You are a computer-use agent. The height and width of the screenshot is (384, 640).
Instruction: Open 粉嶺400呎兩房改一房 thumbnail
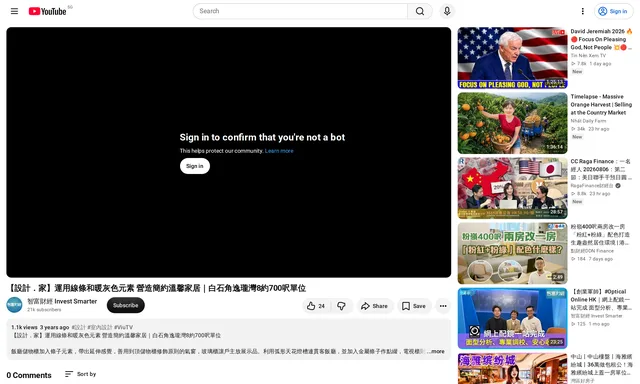(x=512, y=253)
